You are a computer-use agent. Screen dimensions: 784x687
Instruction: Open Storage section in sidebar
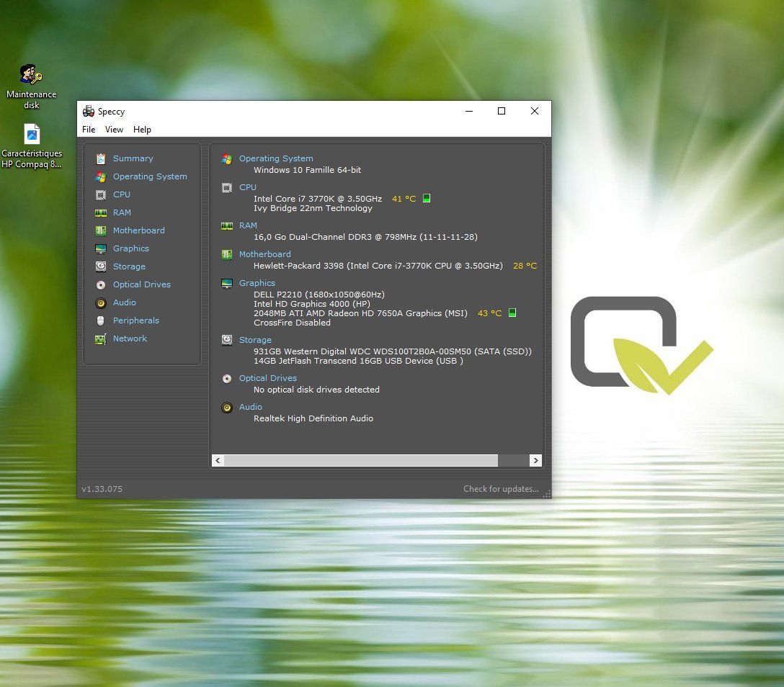[129, 266]
